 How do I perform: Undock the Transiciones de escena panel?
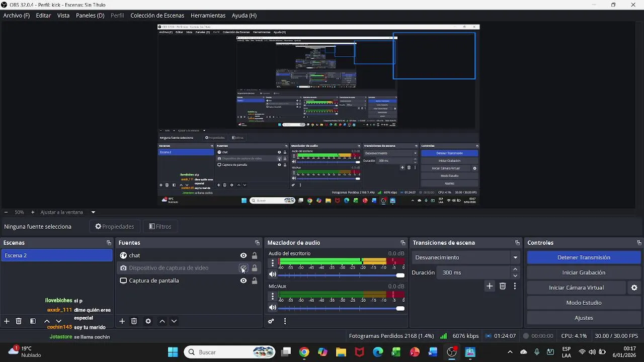(x=517, y=243)
